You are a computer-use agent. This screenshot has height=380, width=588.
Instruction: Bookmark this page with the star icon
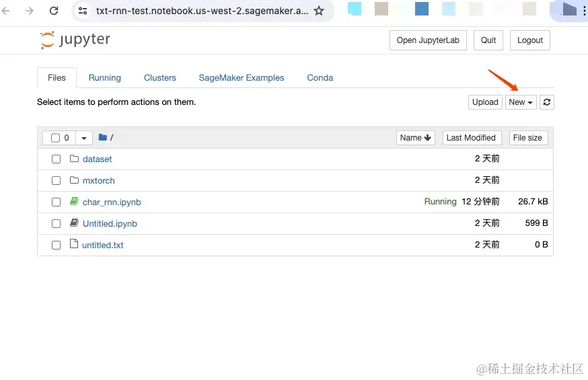pos(319,11)
